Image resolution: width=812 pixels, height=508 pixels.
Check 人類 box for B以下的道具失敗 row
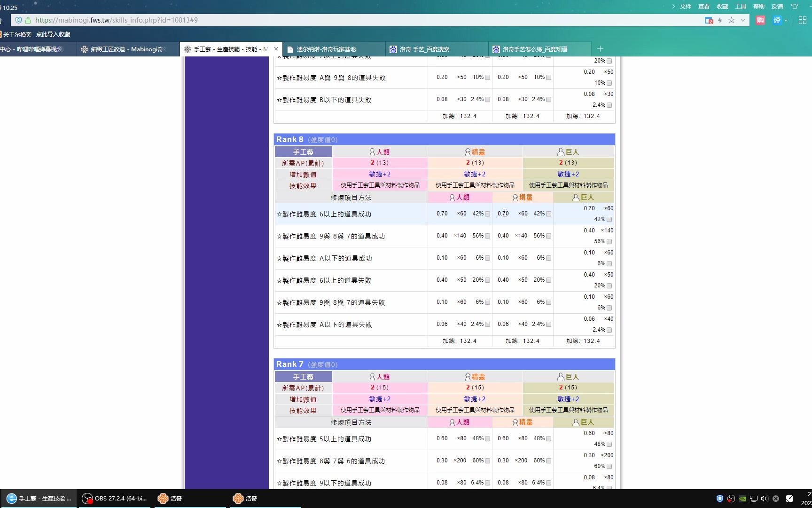pos(487,100)
